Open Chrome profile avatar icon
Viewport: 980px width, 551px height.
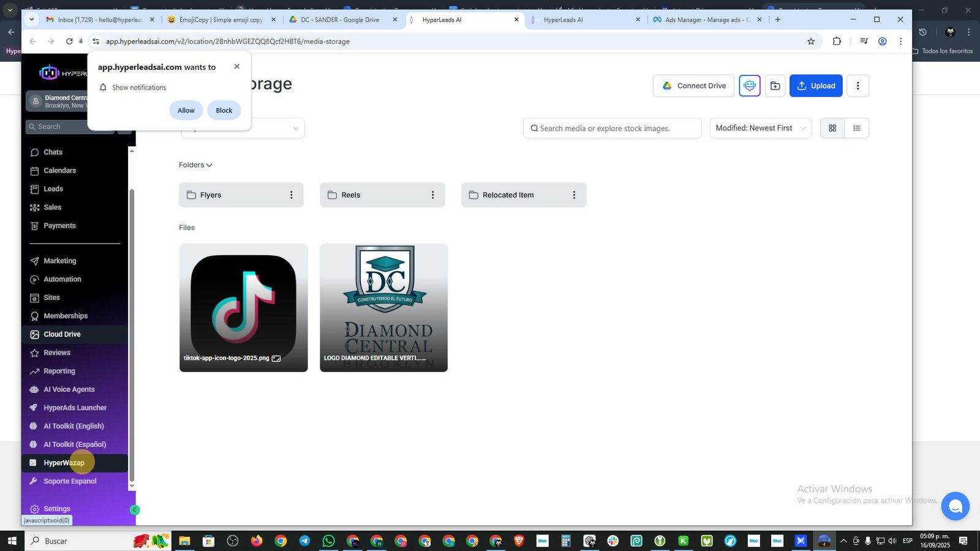(883, 42)
